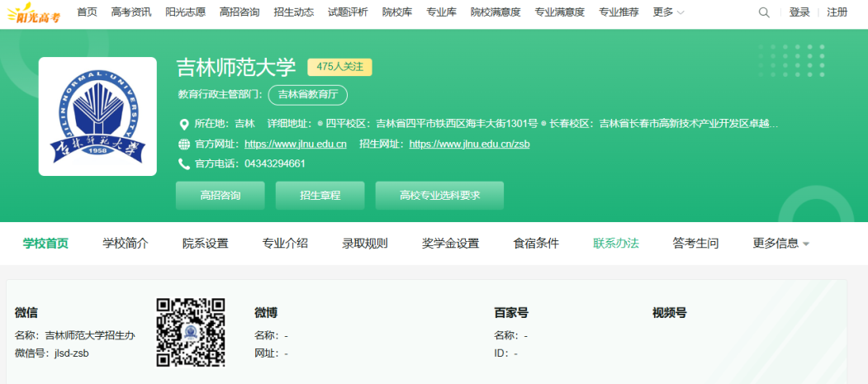The image size is (868, 384).
Task: Click the WeChat QR code image
Action: [191, 332]
